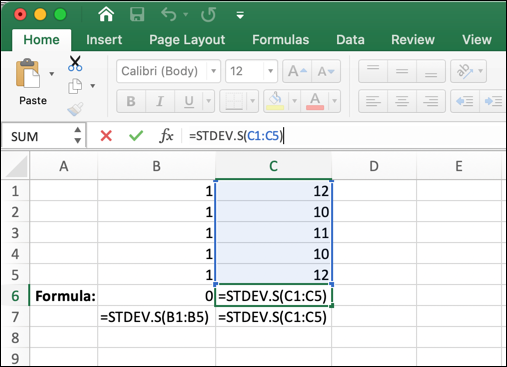Open the Customize Quick Access Toolbar menu
Image resolution: width=507 pixels, height=367 pixels.
coord(240,15)
